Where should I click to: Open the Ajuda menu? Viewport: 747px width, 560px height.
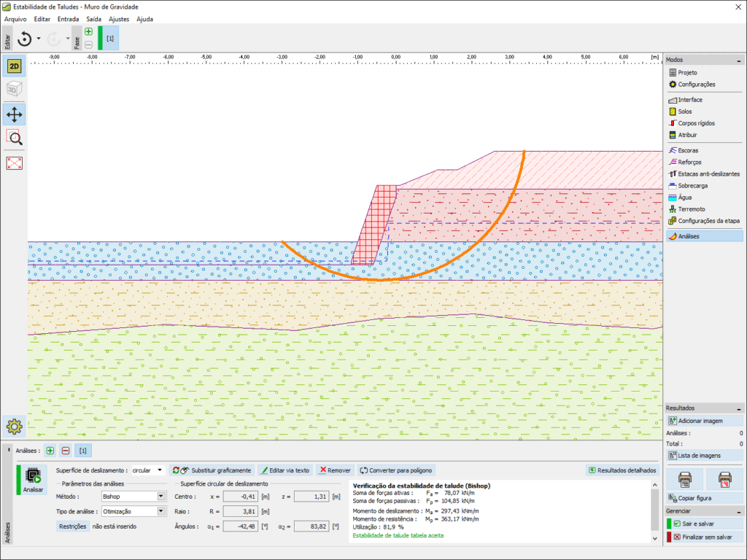pos(144,19)
